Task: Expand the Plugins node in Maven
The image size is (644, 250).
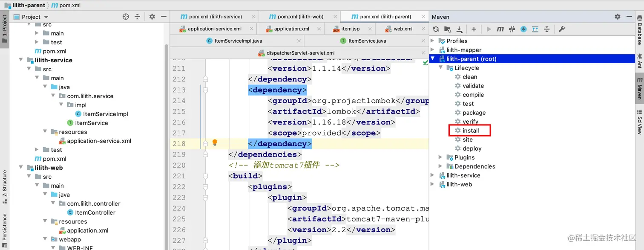Action: pos(441,157)
